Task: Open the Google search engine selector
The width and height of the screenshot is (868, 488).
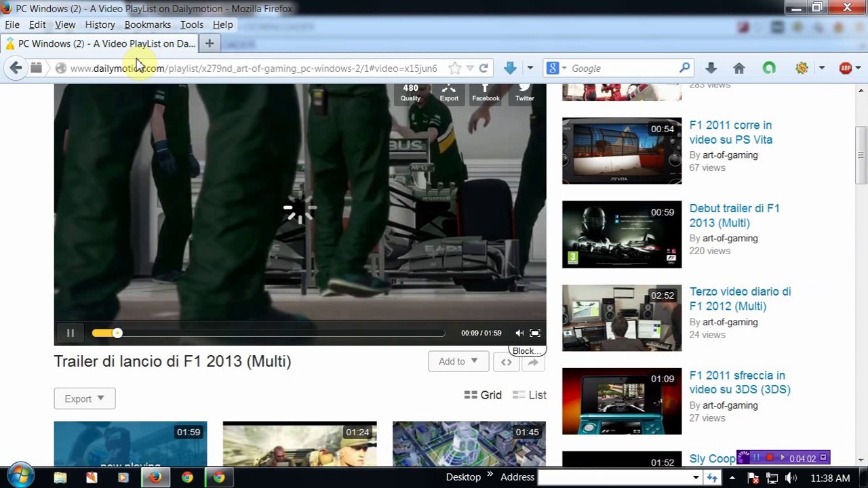Action: click(556, 68)
